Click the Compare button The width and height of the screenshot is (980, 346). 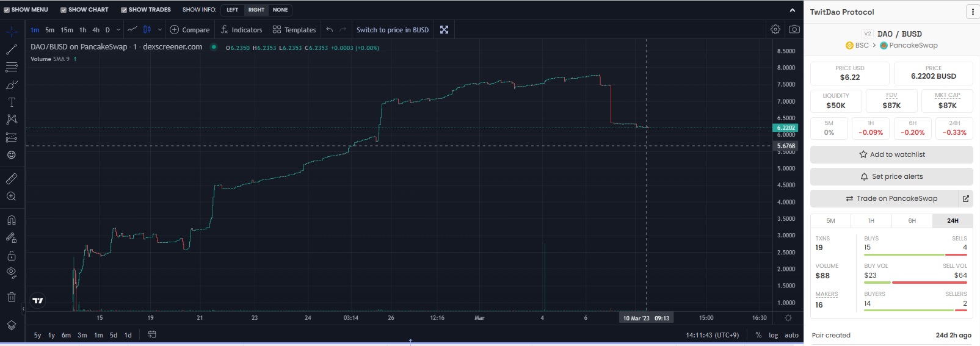pos(189,29)
